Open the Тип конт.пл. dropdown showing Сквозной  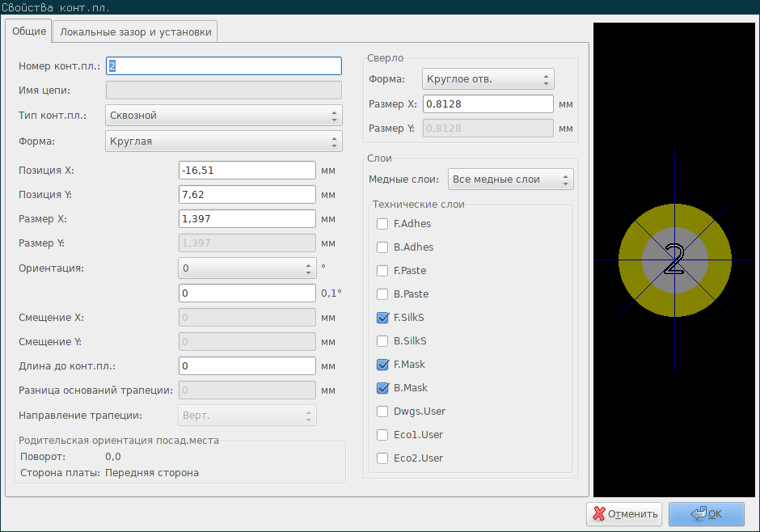click(x=223, y=116)
